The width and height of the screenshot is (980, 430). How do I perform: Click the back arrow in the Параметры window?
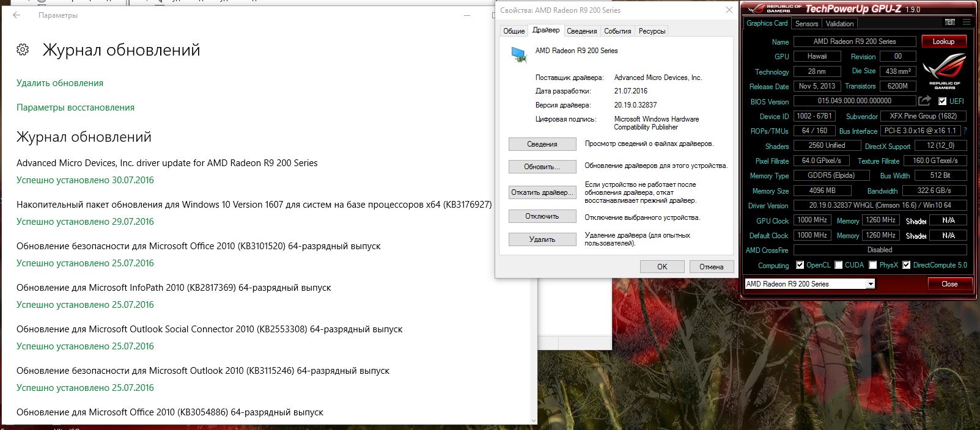17,15
